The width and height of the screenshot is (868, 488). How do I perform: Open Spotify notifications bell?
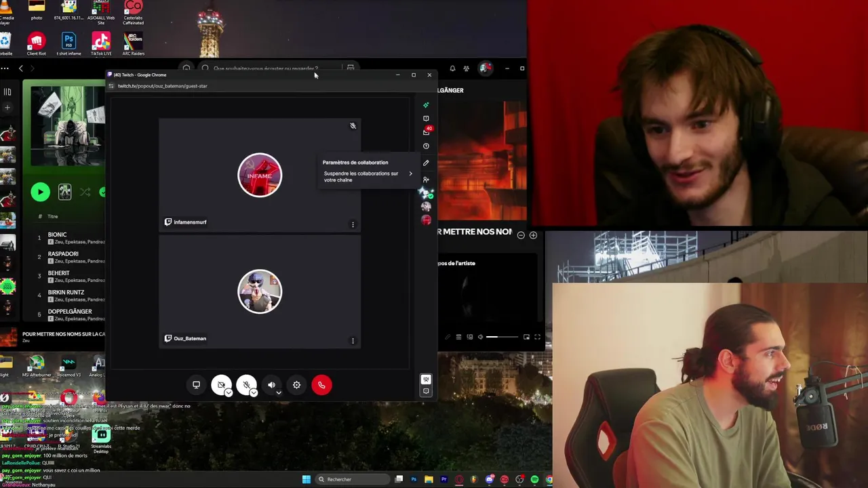[452, 68]
